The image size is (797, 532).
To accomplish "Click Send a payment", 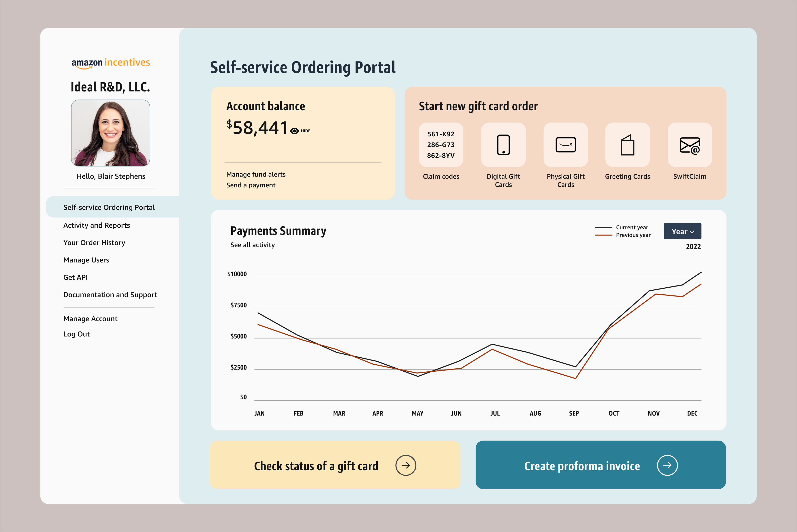I will click(x=251, y=185).
